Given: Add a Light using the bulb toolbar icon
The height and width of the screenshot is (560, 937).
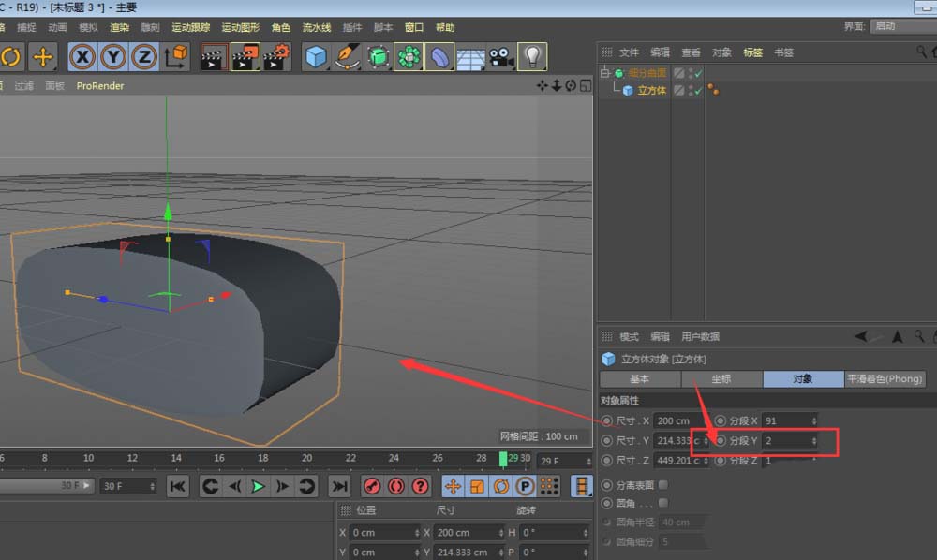Looking at the screenshot, I should point(532,58).
